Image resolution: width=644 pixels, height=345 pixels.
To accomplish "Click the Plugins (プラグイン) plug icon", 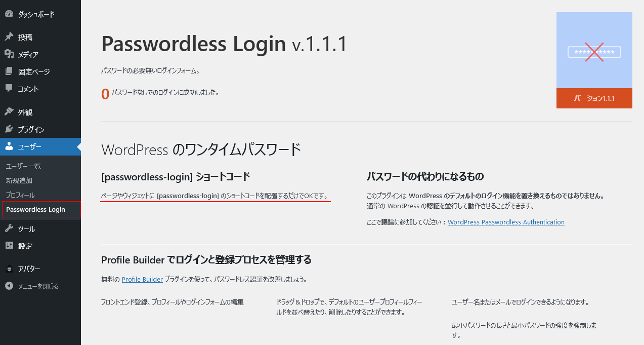I will point(9,129).
